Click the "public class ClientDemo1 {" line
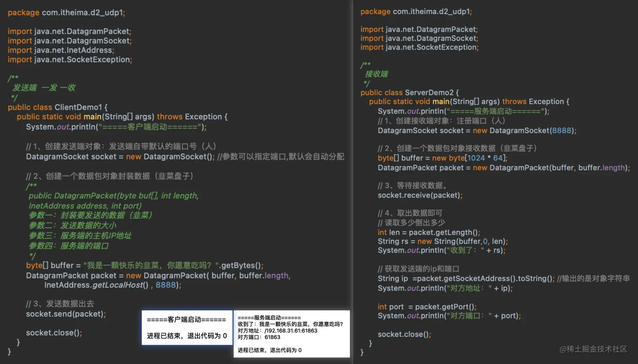Screen dimensions: 638x364 click(x=57, y=107)
